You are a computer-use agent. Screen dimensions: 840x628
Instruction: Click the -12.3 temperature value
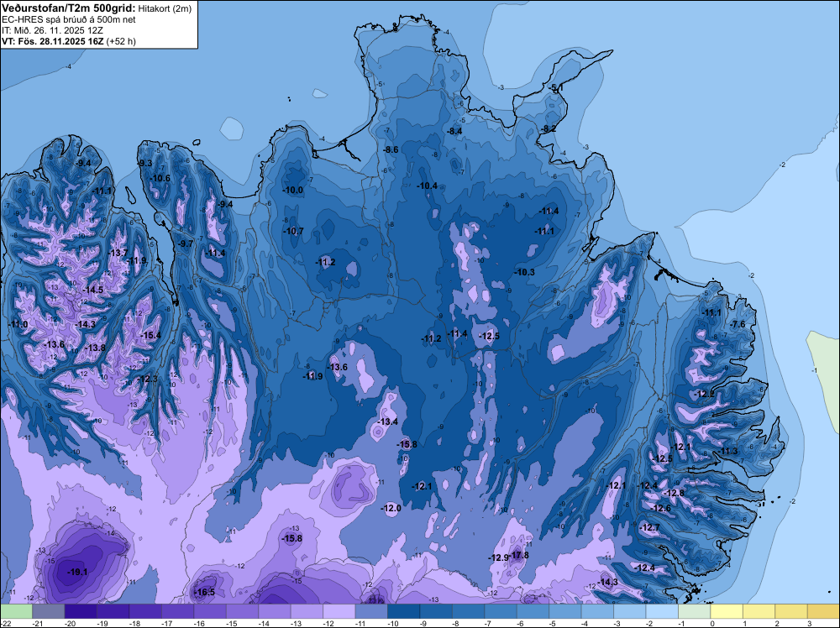coord(147,379)
